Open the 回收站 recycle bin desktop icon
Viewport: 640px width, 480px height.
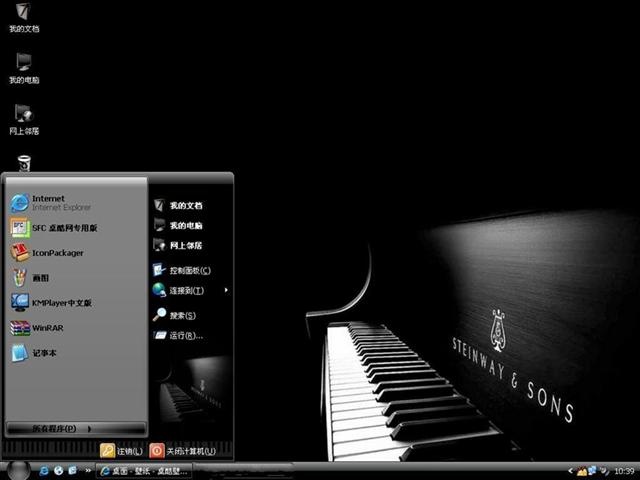click(x=24, y=163)
